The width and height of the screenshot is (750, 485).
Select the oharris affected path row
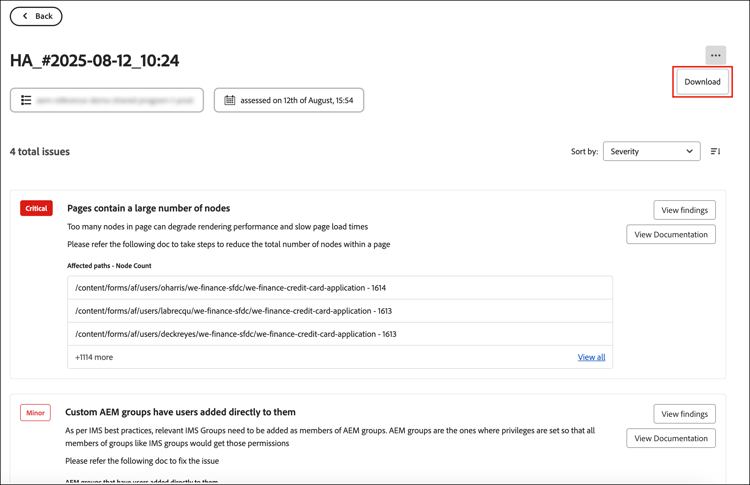340,288
